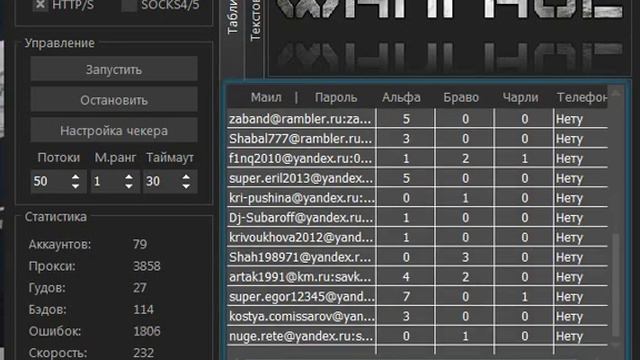Decrease the Таймаут value with down arrow
This screenshot has height=360, width=640.
[186, 186]
